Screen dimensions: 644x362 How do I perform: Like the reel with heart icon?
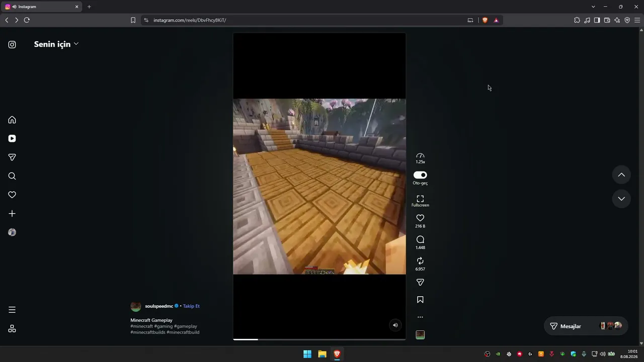420,218
